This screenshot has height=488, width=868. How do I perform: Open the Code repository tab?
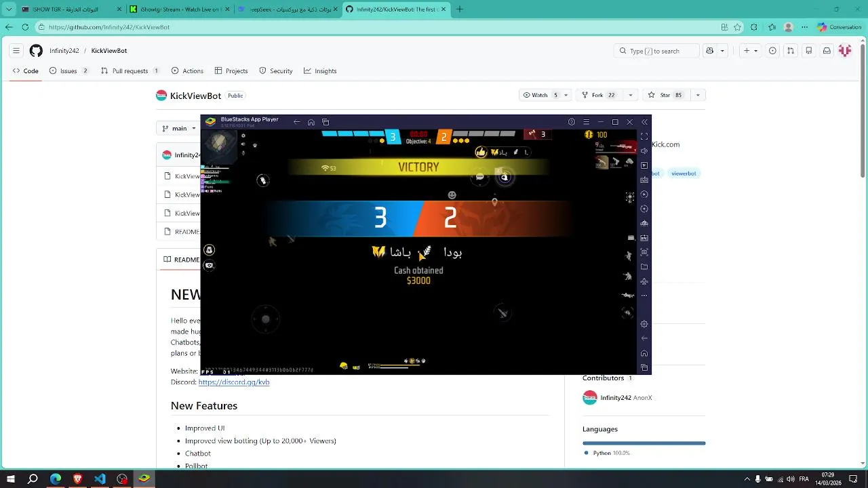point(26,70)
